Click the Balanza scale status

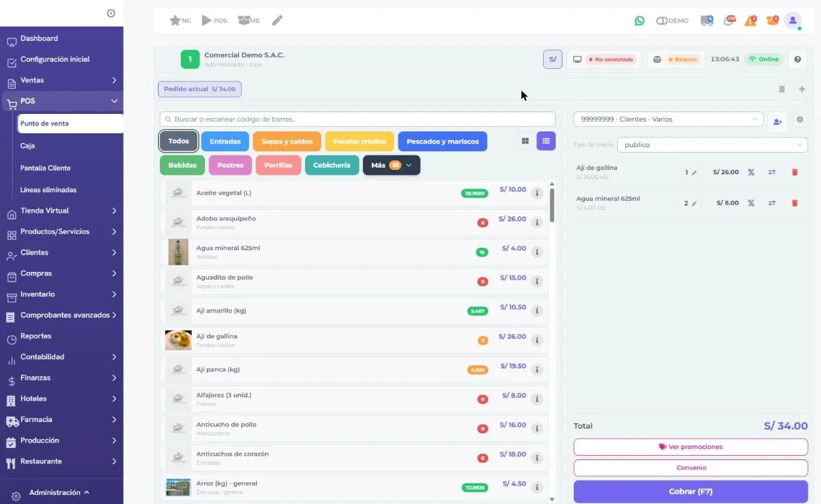click(675, 59)
